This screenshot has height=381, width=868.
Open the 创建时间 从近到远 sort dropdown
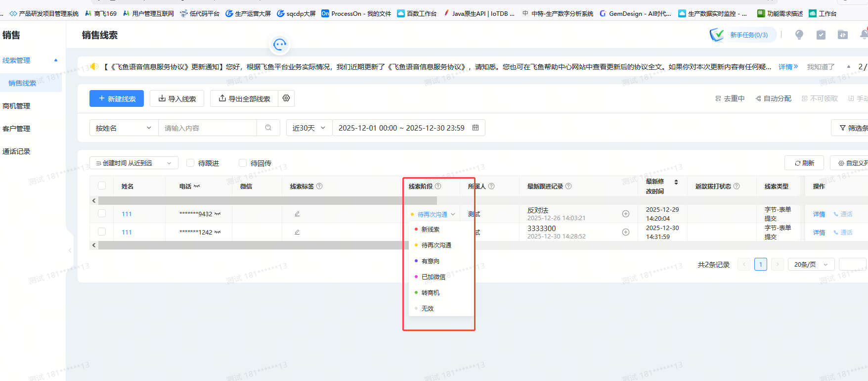click(x=133, y=163)
